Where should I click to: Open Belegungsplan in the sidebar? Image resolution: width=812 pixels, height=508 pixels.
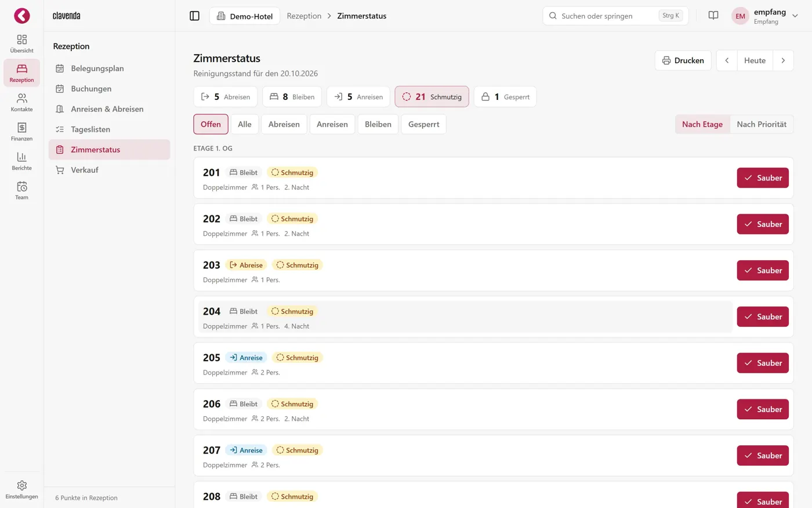pos(109,69)
